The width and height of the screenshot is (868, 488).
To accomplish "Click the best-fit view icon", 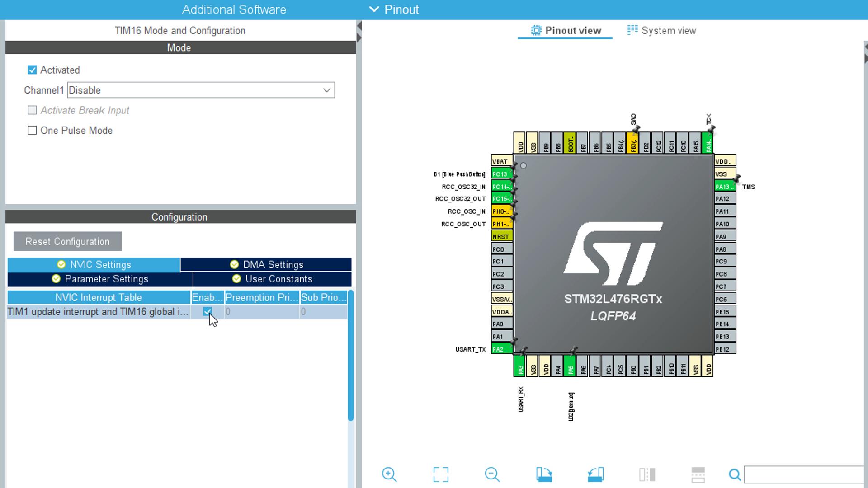I will 441,474.
